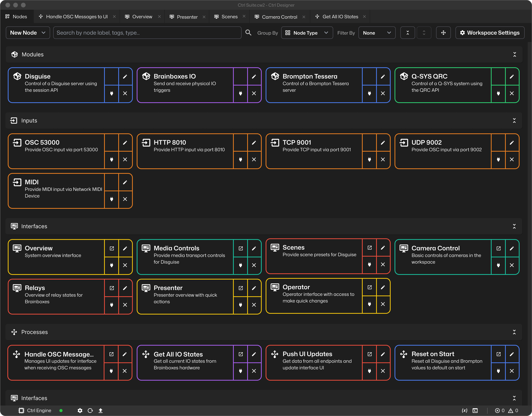Click plug icon on Reset on Start card
Image resolution: width=532 pixels, height=416 pixels.
[498, 371]
